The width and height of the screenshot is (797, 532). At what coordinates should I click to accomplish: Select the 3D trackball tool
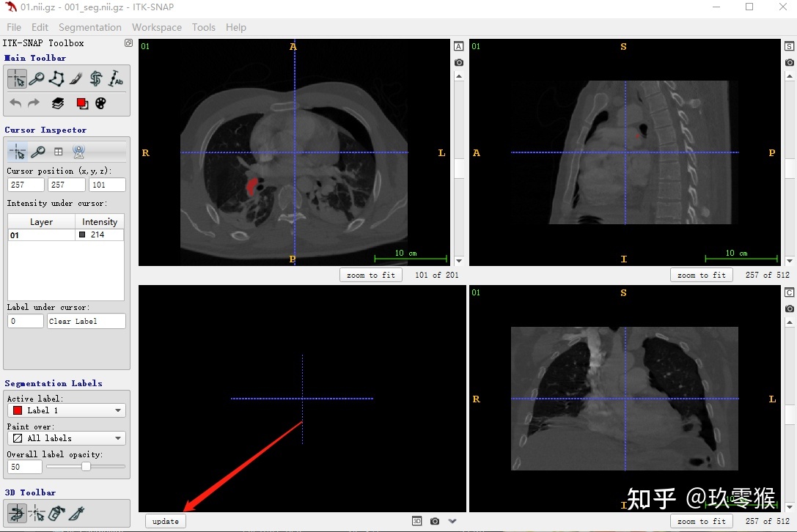point(17,513)
